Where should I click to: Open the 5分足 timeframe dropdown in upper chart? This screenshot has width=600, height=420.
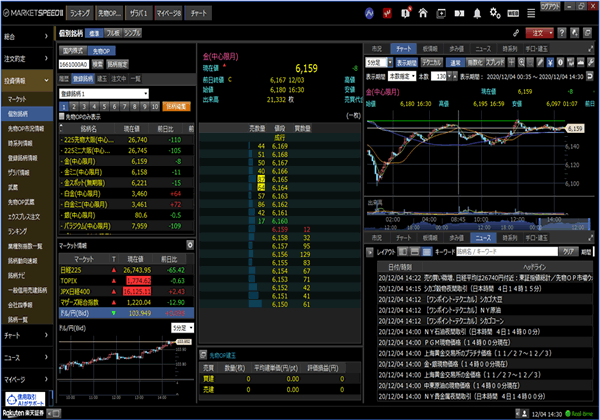click(x=379, y=62)
